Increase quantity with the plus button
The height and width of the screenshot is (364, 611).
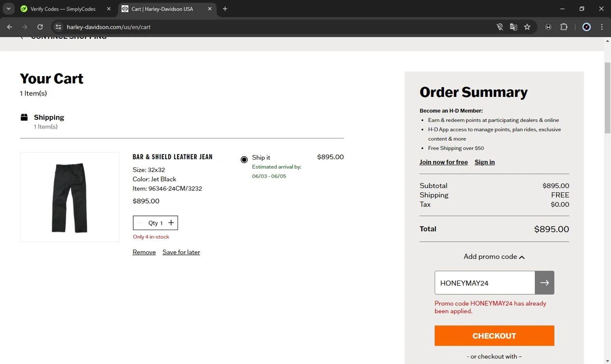(171, 223)
